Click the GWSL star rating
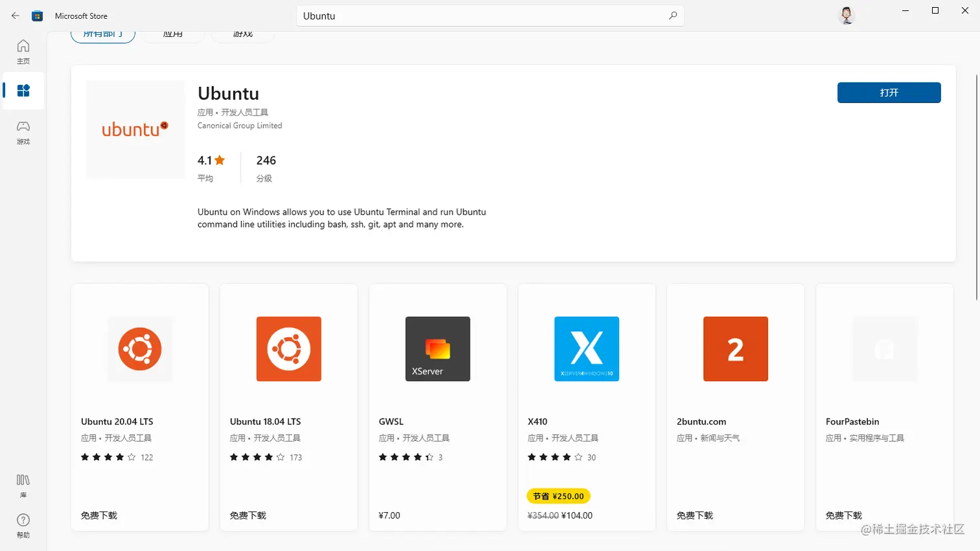This screenshot has height=551, width=980. (411, 457)
